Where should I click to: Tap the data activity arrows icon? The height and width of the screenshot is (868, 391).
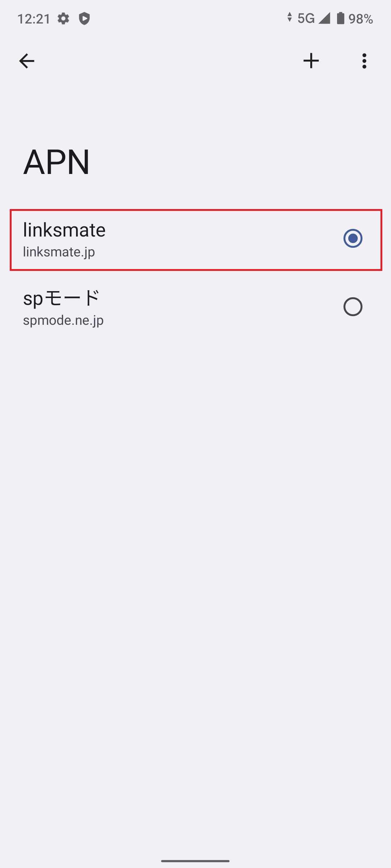289,17
